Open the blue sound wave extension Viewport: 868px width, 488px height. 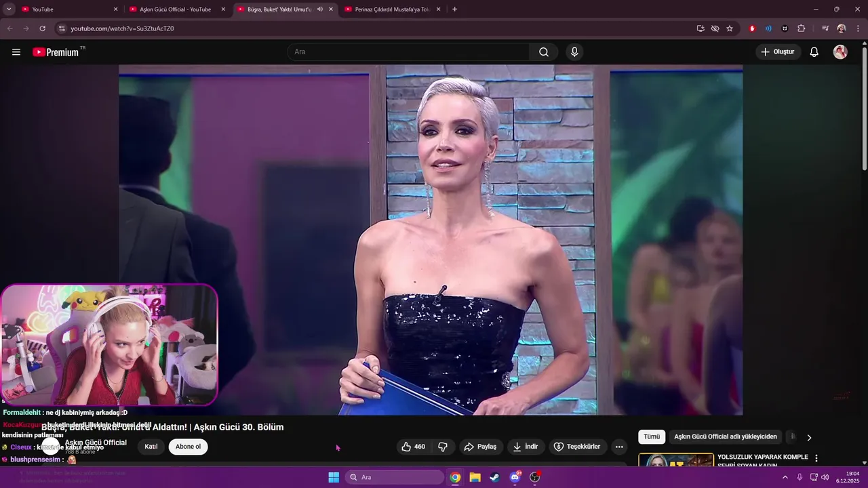[768, 28]
